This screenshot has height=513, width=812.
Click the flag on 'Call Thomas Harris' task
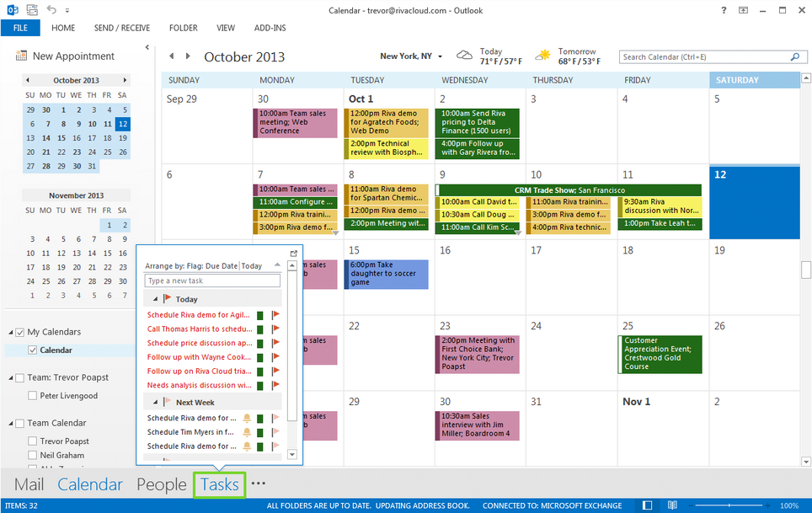(275, 329)
